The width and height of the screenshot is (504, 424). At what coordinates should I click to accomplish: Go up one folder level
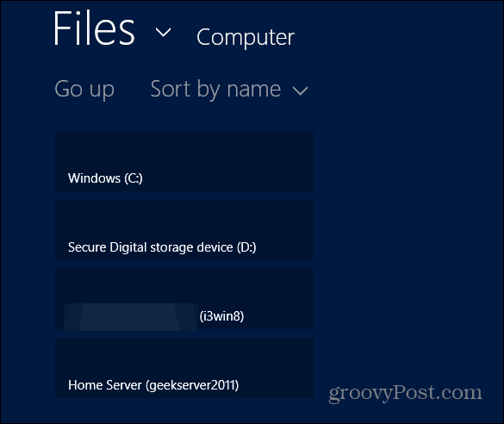coord(84,89)
